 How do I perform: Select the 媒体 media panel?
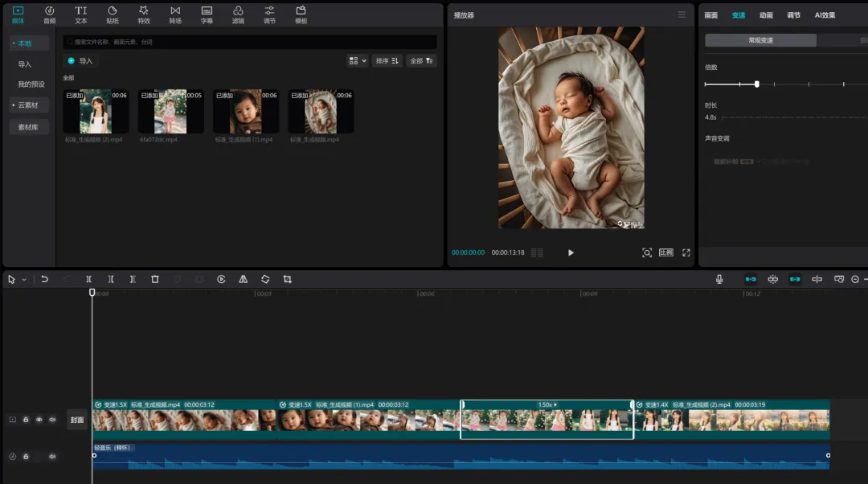pyautogui.click(x=18, y=15)
